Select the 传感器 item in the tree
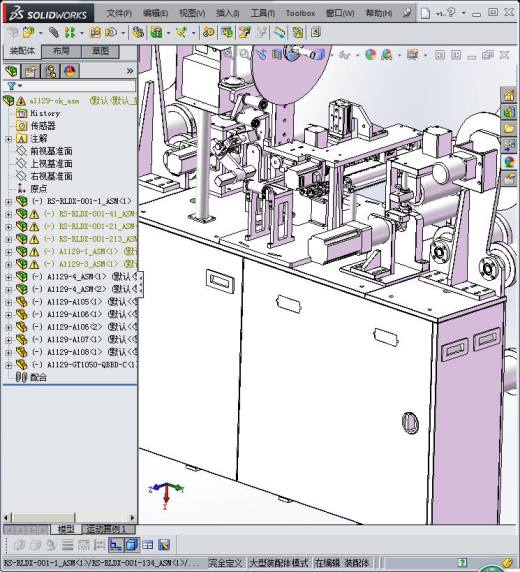 43,126
